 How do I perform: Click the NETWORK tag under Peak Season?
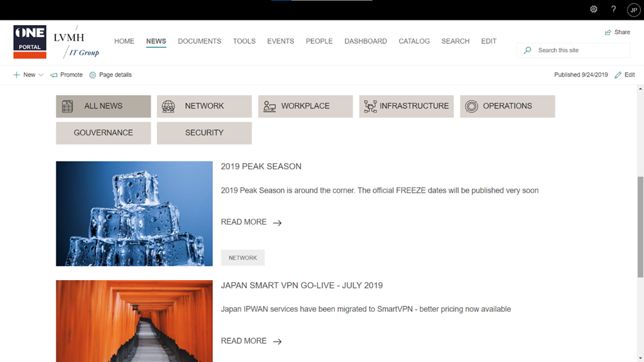(242, 258)
